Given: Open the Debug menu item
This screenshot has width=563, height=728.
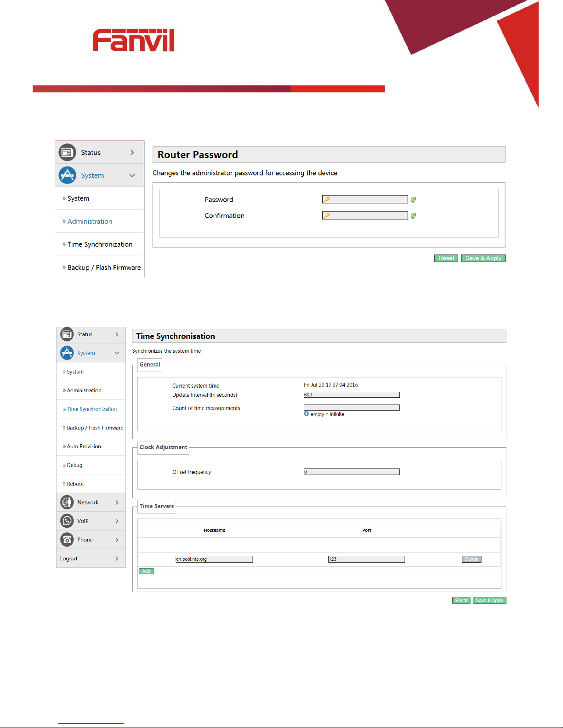Looking at the screenshot, I should click(73, 465).
